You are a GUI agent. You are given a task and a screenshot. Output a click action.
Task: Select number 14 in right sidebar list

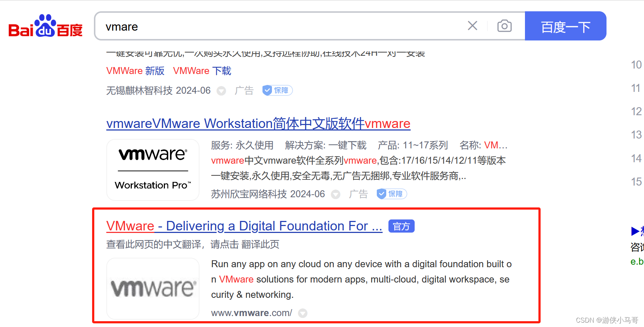coord(636,159)
